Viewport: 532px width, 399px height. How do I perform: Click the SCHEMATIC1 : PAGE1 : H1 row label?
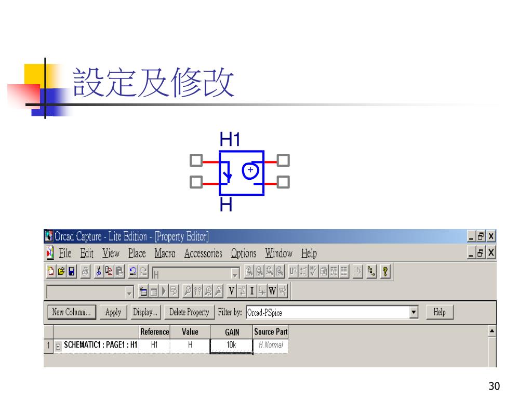[x=100, y=345]
